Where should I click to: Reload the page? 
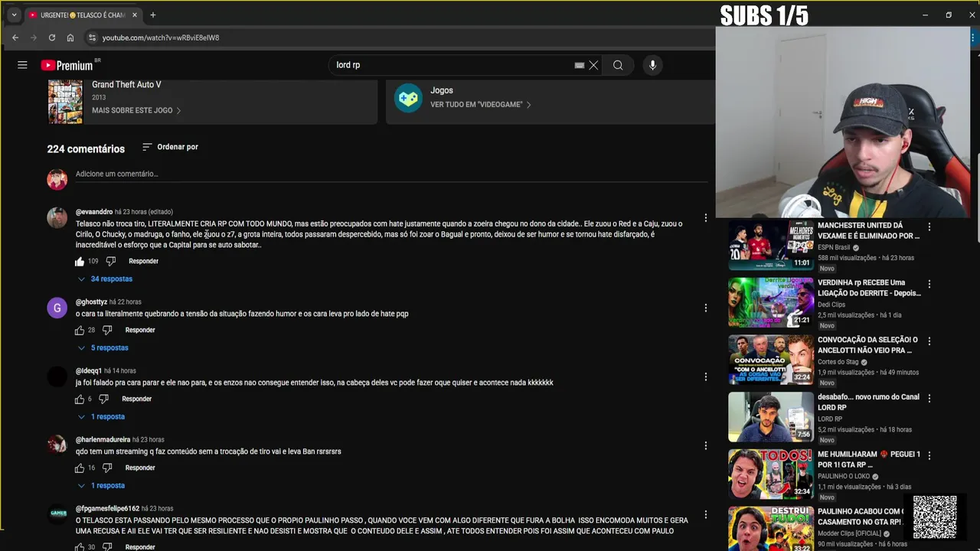(51, 37)
